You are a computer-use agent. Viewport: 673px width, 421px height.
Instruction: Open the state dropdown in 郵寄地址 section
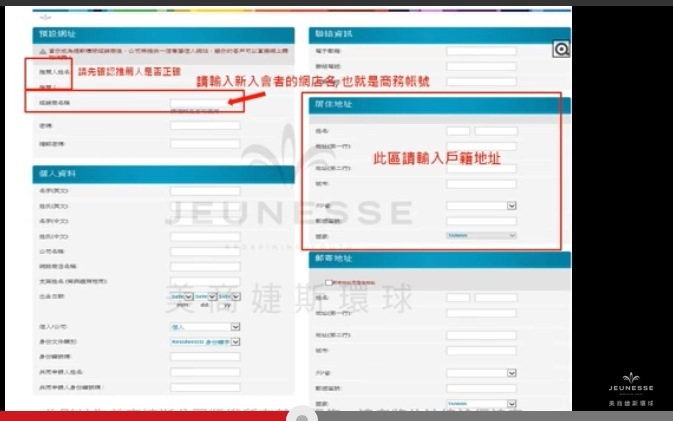click(481, 373)
